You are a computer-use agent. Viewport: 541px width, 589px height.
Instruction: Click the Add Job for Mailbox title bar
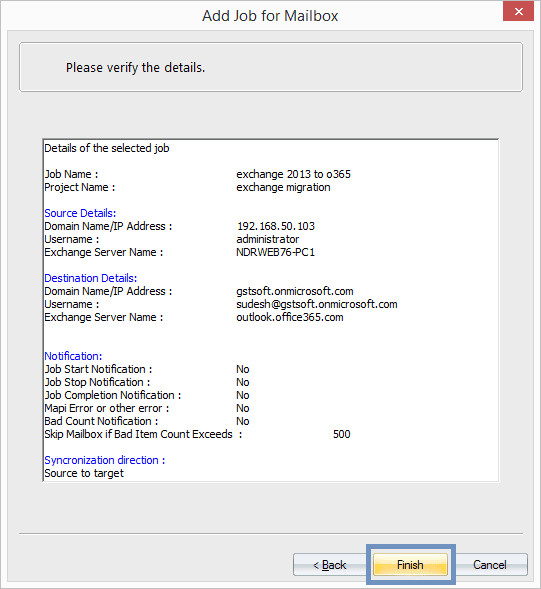click(x=270, y=16)
